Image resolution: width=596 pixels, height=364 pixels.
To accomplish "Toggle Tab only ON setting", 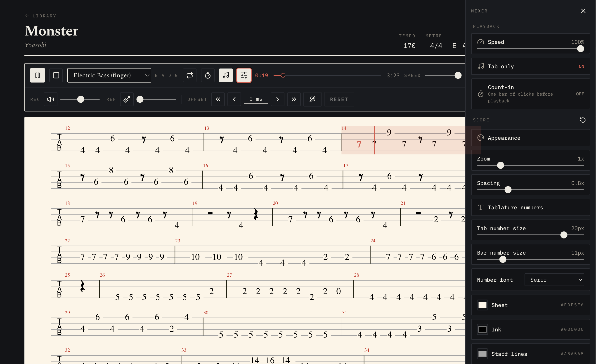I will 530,66.
